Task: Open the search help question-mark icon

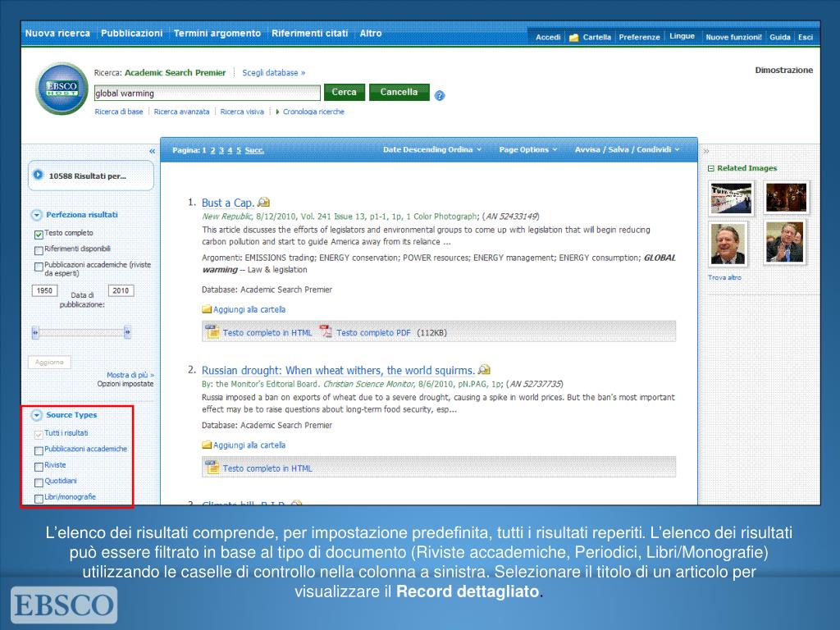Action: (x=440, y=96)
